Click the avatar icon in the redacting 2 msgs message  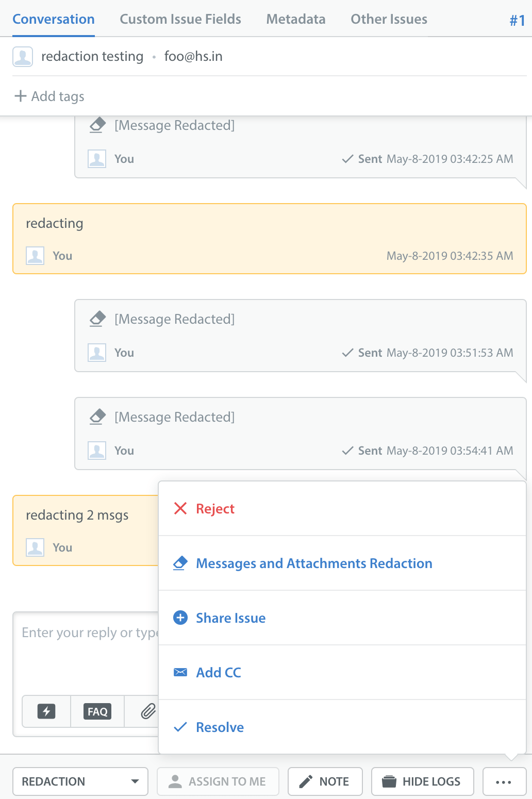point(35,547)
